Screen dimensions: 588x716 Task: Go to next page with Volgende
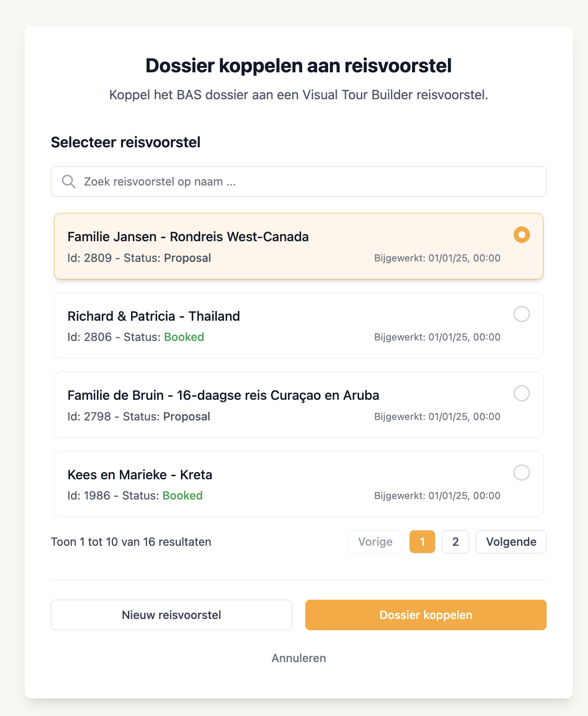(x=511, y=542)
